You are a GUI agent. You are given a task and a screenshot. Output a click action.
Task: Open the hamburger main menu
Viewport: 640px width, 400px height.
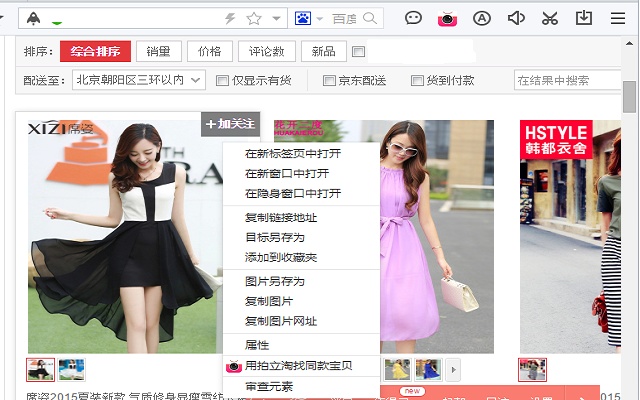coord(618,18)
